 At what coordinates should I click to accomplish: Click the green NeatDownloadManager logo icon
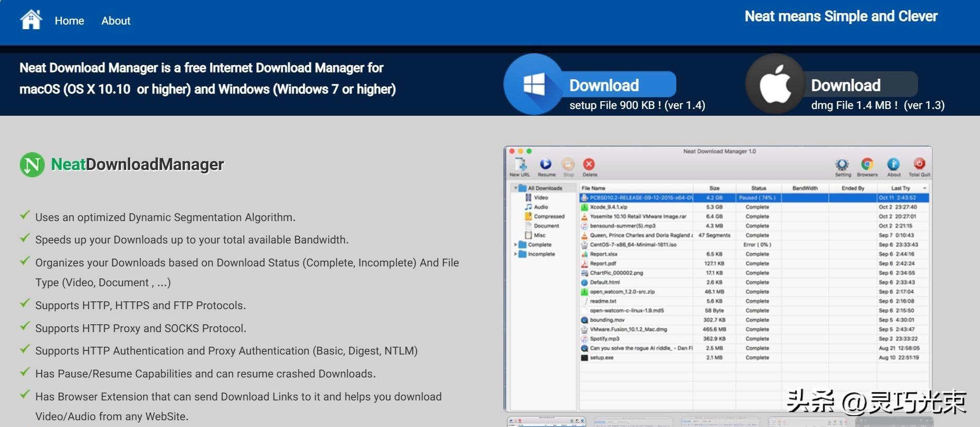coord(32,165)
